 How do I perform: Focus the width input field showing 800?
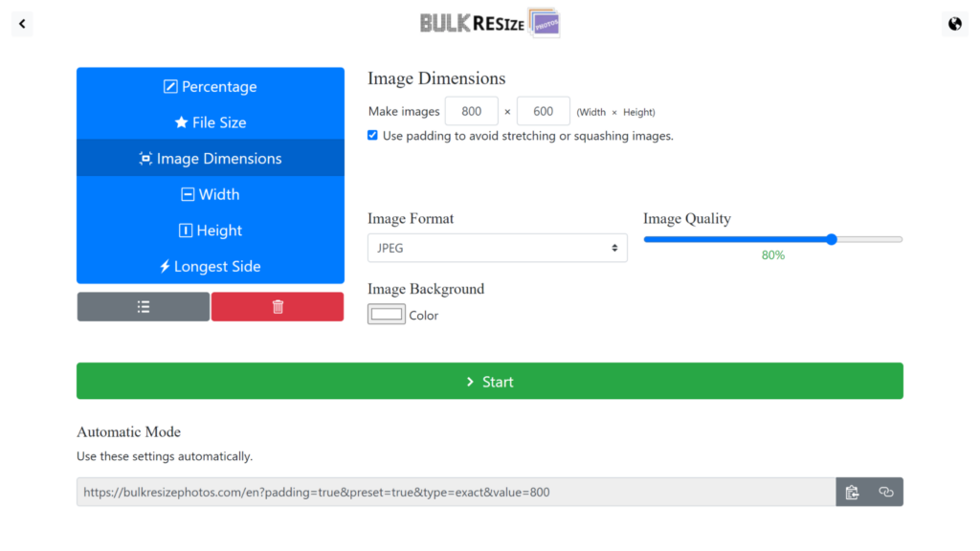471,111
